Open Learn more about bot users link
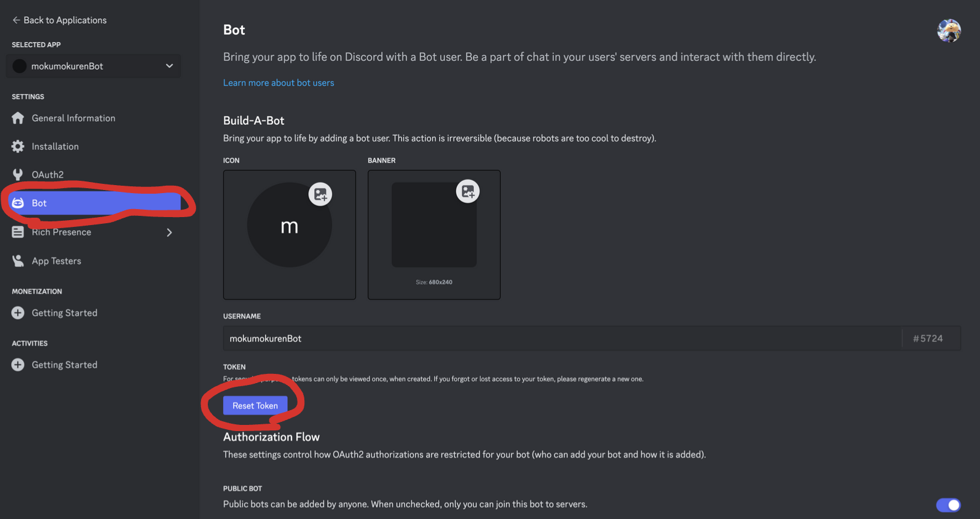 coord(279,82)
